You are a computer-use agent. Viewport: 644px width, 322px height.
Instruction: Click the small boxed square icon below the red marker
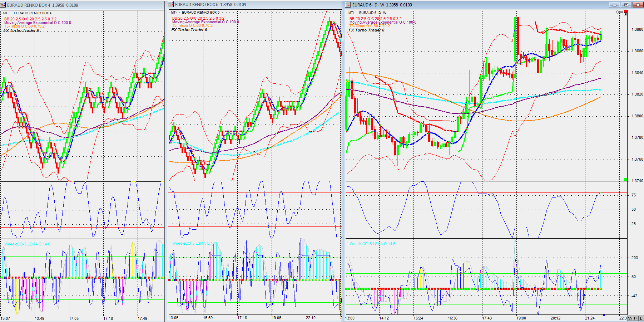pos(626,14)
